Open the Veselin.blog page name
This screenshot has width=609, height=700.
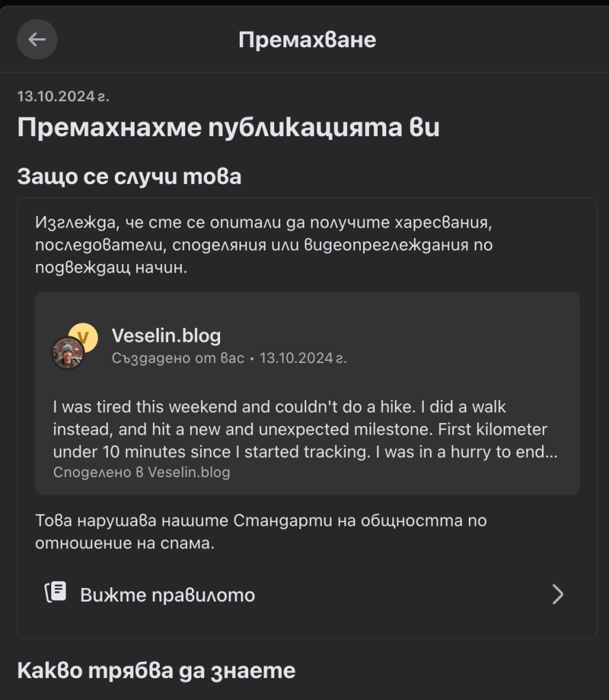tap(166, 335)
